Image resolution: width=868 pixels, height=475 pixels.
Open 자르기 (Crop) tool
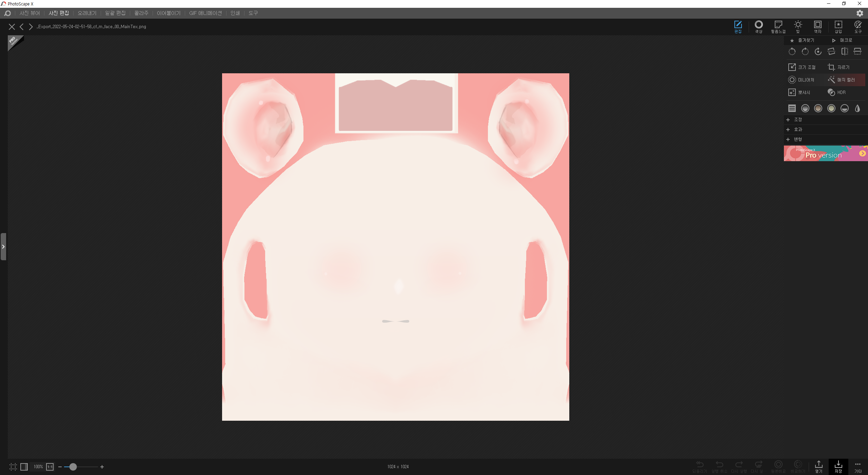coord(839,67)
